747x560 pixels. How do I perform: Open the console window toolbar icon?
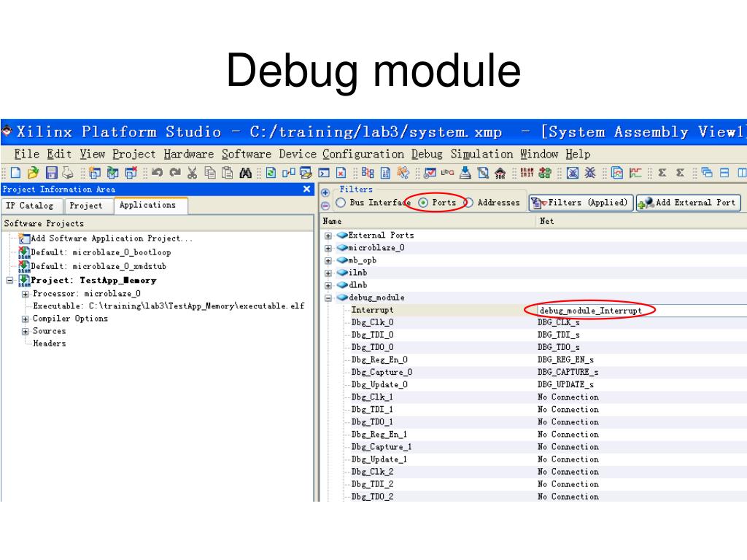coord(324,173)
